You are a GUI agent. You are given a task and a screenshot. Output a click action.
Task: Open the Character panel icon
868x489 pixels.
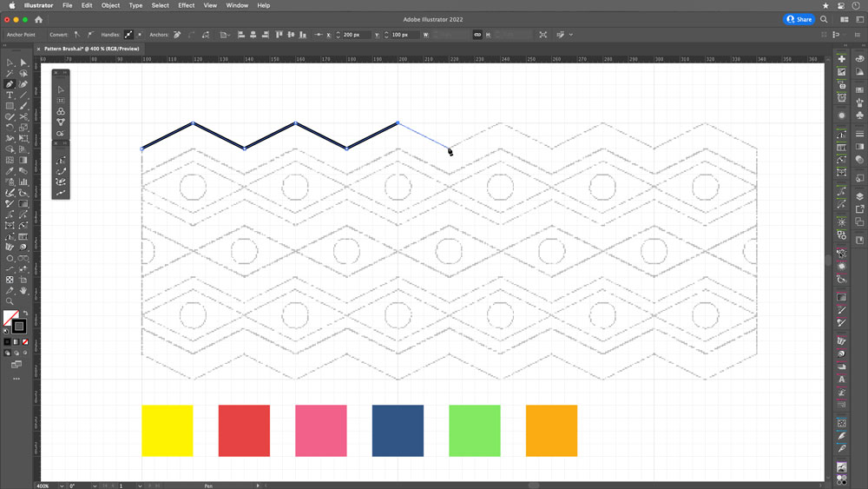pyautogui.click(x=841, y=380)
